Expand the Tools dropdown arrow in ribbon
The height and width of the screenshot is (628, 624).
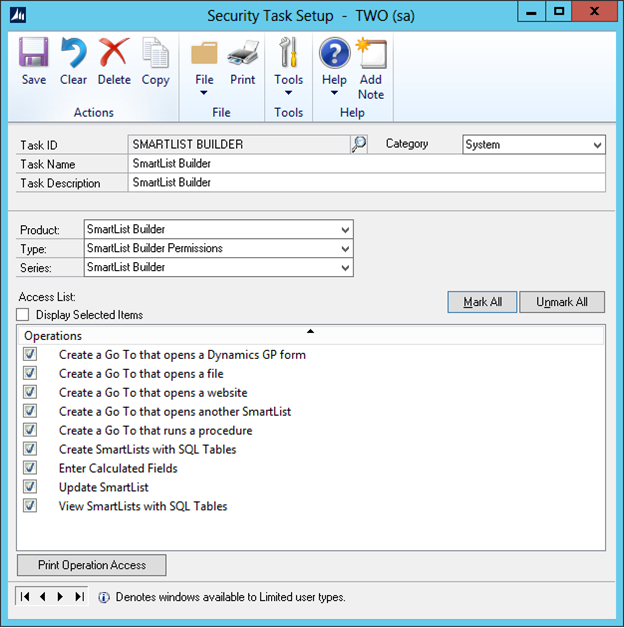[288, 93]
